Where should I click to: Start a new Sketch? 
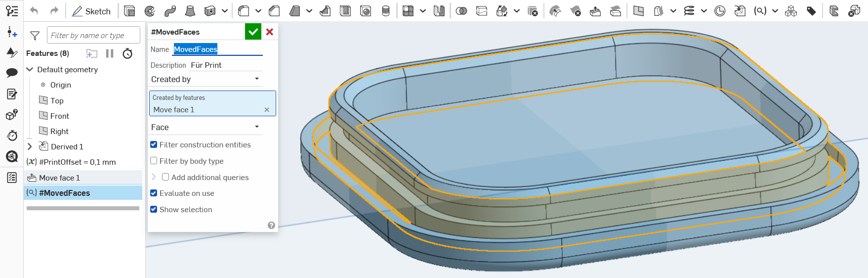91,11
